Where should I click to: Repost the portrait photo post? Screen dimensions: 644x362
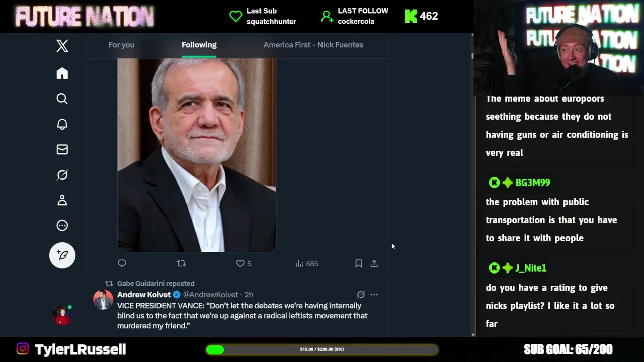click(x=181, y=263)
